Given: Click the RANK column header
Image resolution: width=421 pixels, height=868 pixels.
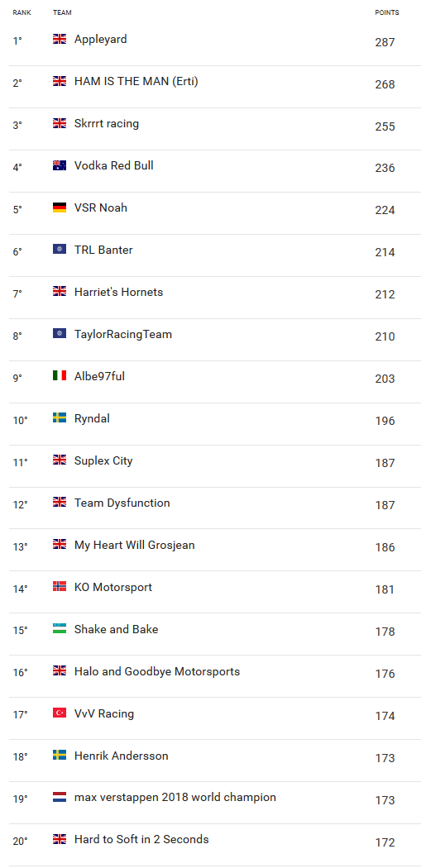Looking at the screenshot, I should pyautogui.click(x=22, y=12).
